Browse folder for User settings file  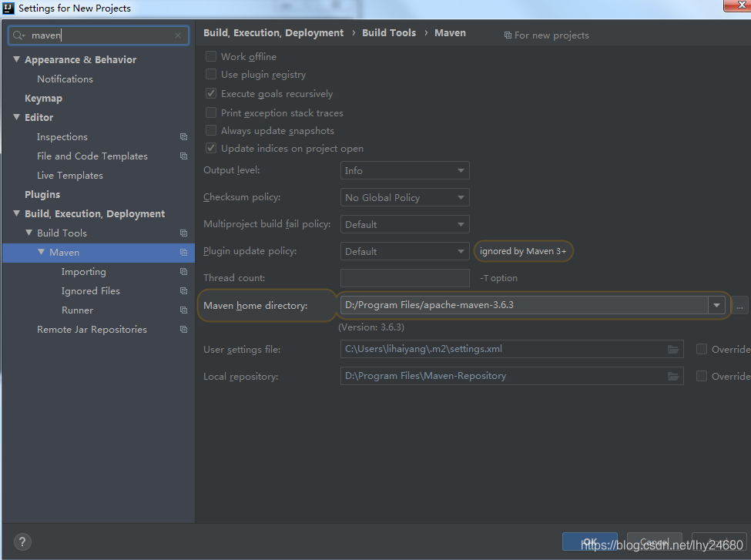click(x=674, y=350)
